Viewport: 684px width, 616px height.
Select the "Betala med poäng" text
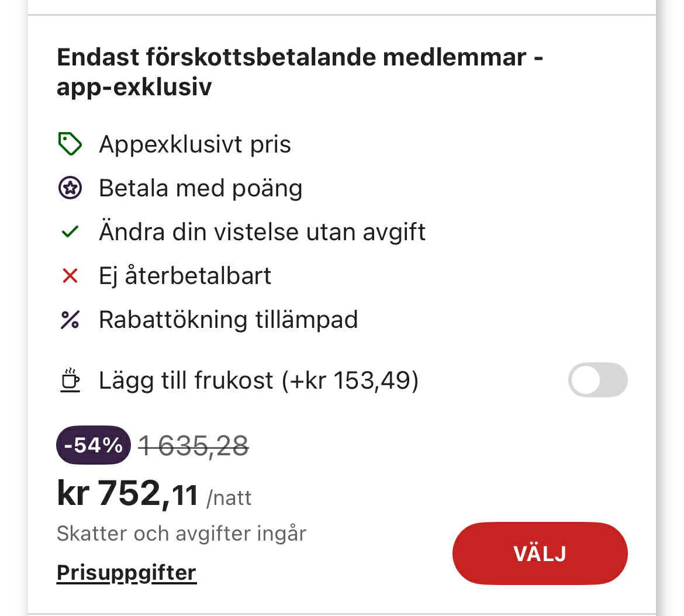[201, 188]
